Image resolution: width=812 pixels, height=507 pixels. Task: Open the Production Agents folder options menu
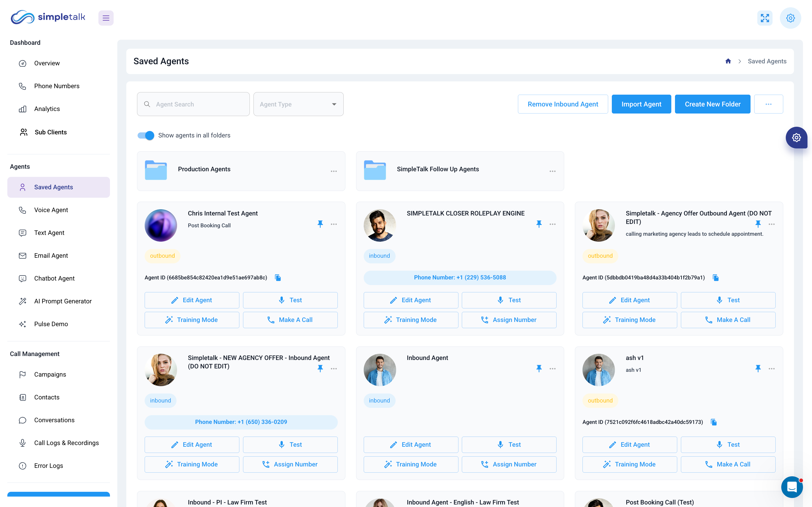pyautogui.click(x=334, y=171)
